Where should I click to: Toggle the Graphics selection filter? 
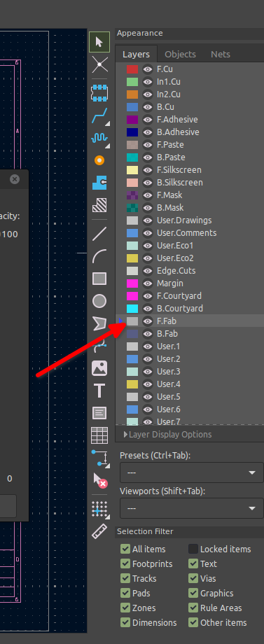193,593
